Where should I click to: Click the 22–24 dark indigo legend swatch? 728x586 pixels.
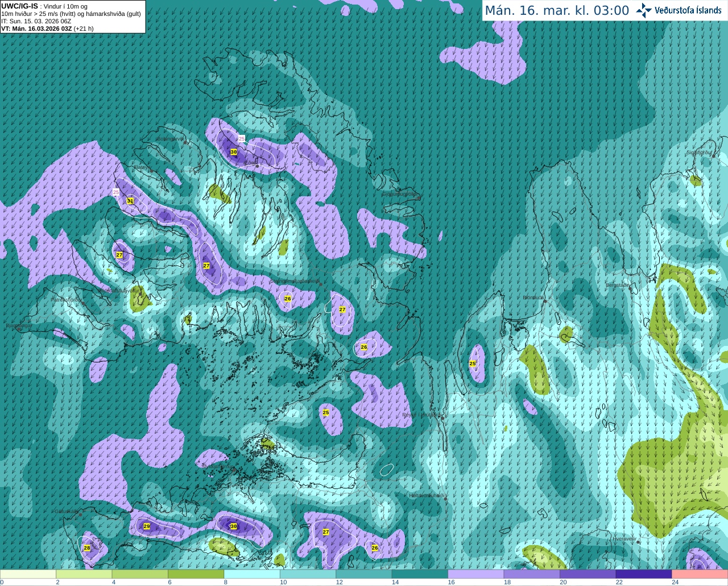coord(644,574)
